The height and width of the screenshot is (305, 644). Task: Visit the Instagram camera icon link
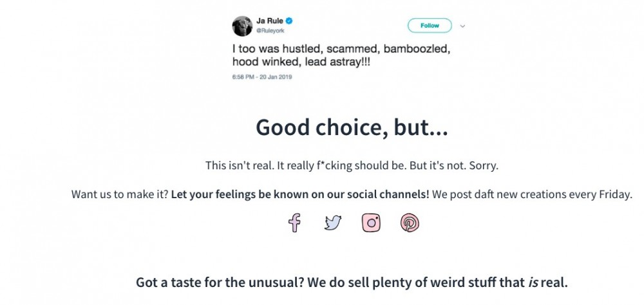[x=371, y=223]
